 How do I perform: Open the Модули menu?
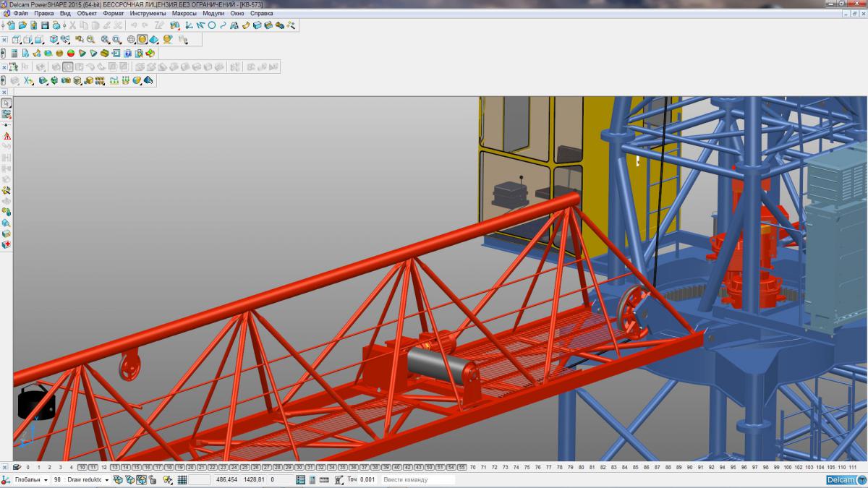tap(213, 13)
